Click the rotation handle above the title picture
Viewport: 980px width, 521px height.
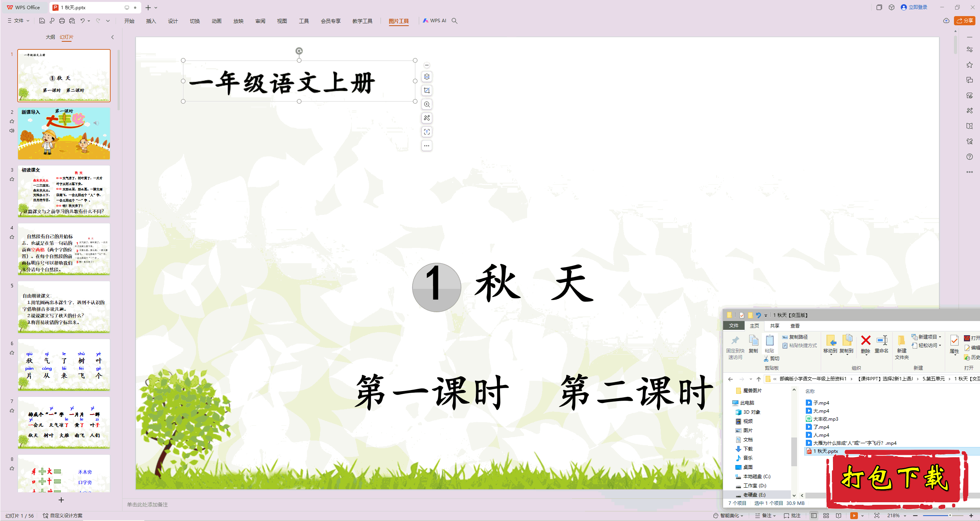tap(299, 51)
